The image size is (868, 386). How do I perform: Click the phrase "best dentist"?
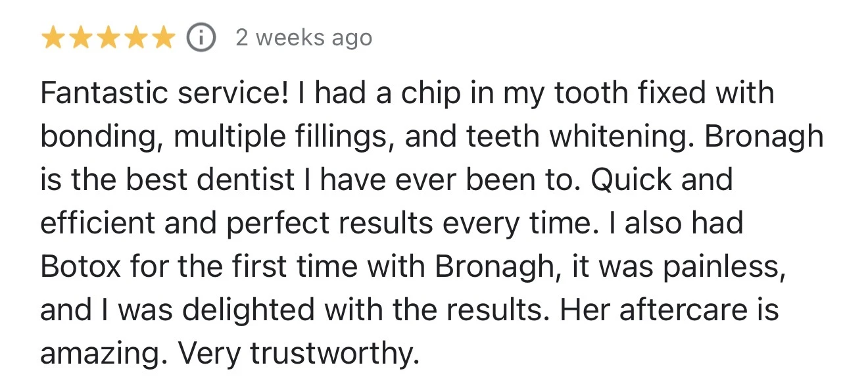199,180
